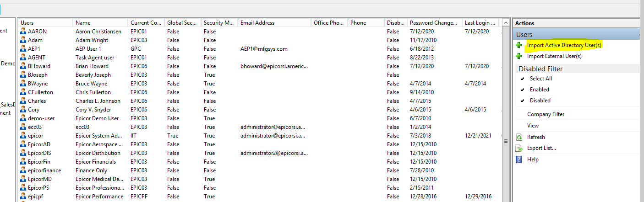Select the name Cory V. Snyder
The width and height of the screenshot is (644, 202).
point(94,110)
